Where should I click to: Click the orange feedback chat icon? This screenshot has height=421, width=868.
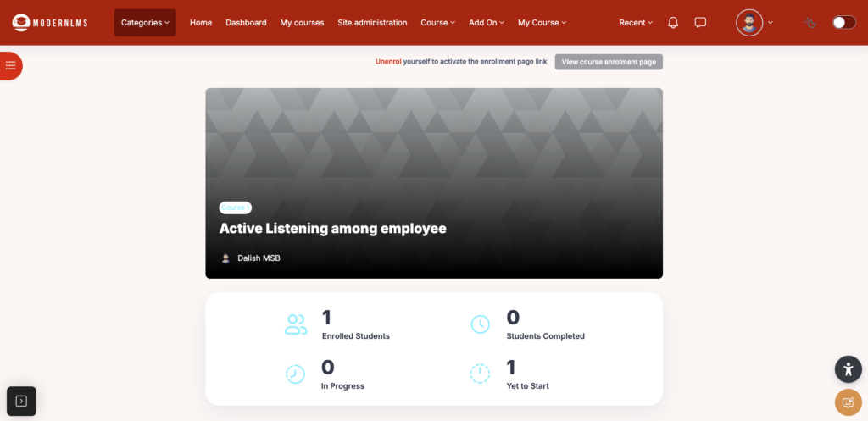tap(848, 402)
